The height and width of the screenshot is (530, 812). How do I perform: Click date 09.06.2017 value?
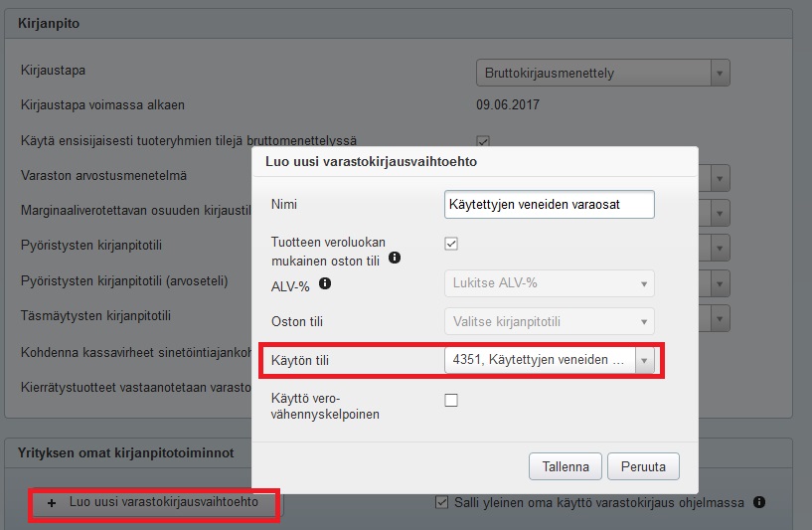508,104
